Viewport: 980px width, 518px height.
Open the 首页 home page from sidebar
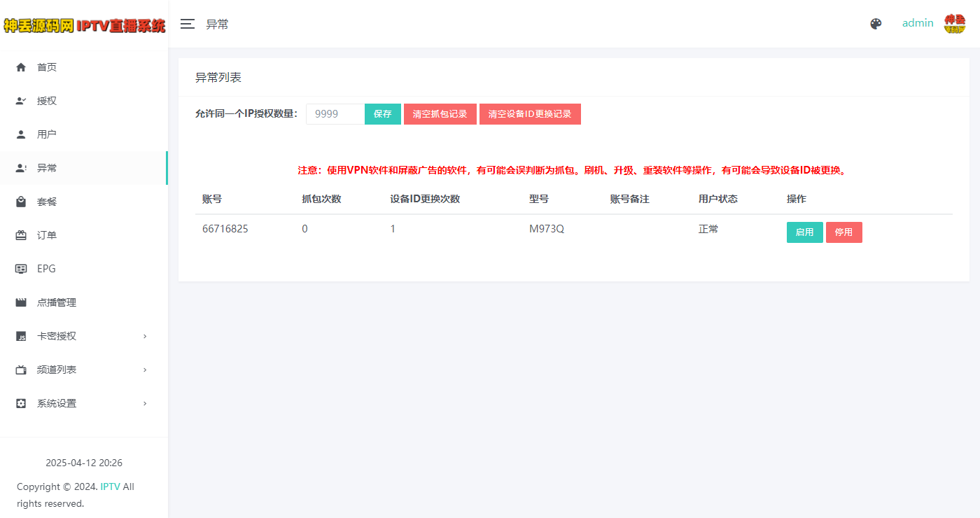(x=47, y=66)
